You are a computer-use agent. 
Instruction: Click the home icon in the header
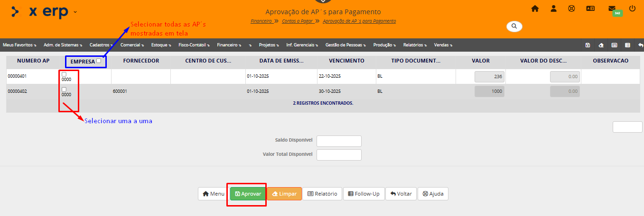pos(535,9)
